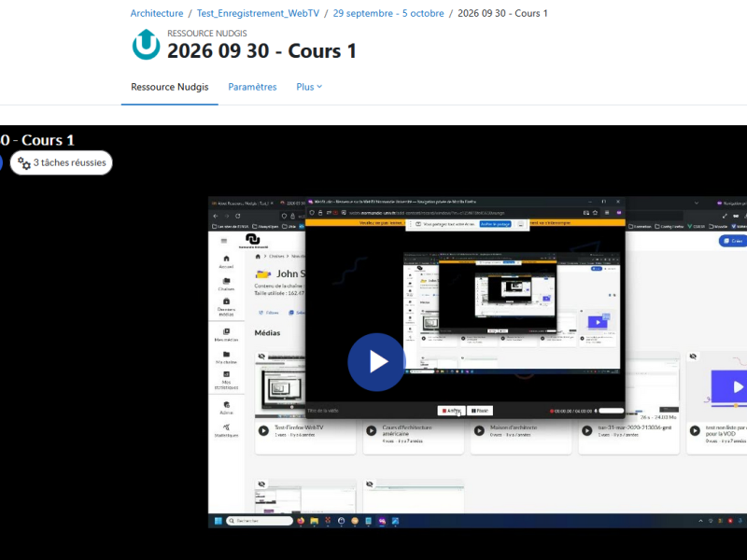747x560 pixels.
Task: Go to Architecture breadcrumb link
Action: pyautogui.click(x=157, y=13)
